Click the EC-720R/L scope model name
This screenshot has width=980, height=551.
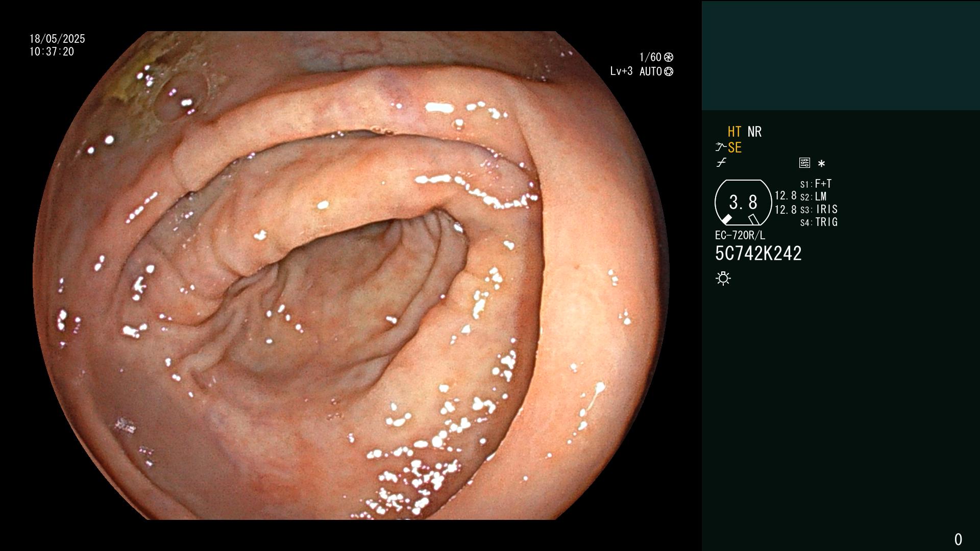(x=740, y=235)
